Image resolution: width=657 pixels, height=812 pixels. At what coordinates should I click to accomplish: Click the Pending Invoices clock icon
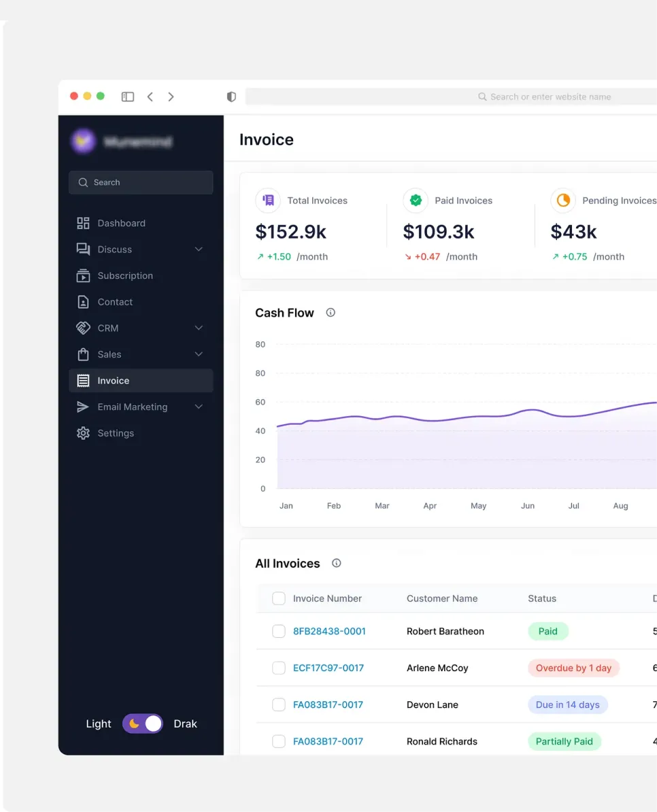pyautogui.click(x=563, y=201)
